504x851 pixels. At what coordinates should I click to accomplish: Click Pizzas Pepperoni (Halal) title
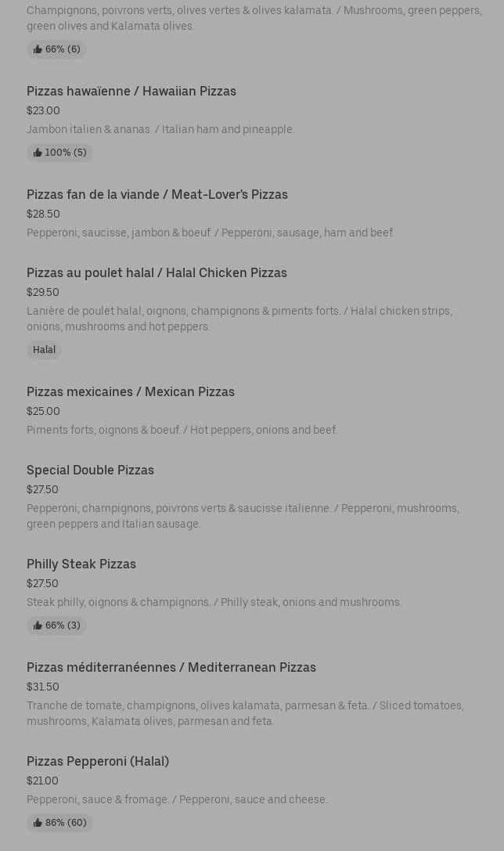point(97,761)
